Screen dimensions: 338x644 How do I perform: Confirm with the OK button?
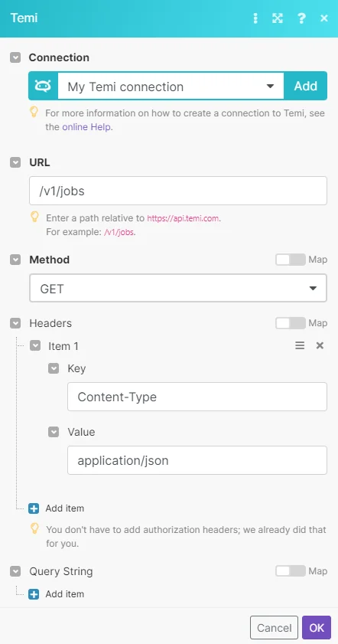click(317, 628)
